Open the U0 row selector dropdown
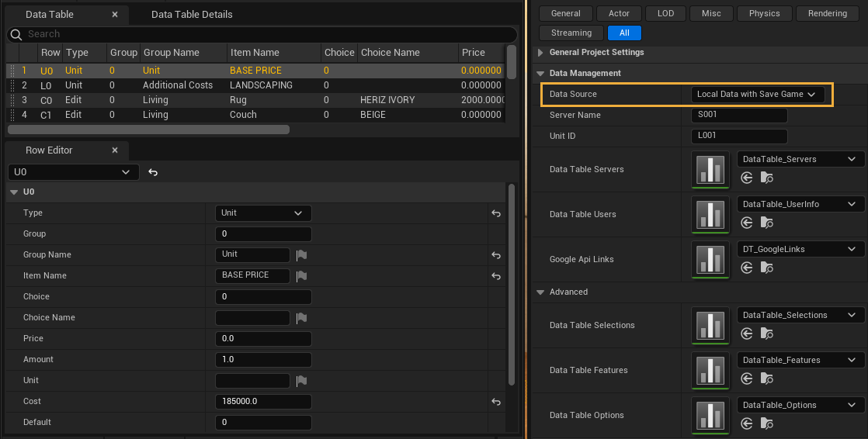868x439 pixels. point(74,172)
